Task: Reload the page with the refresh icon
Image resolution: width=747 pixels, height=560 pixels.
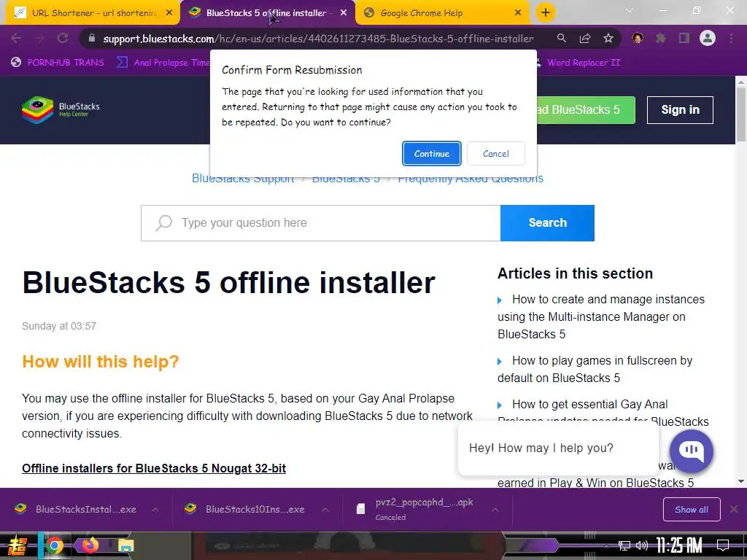Action: pos(63,38)
